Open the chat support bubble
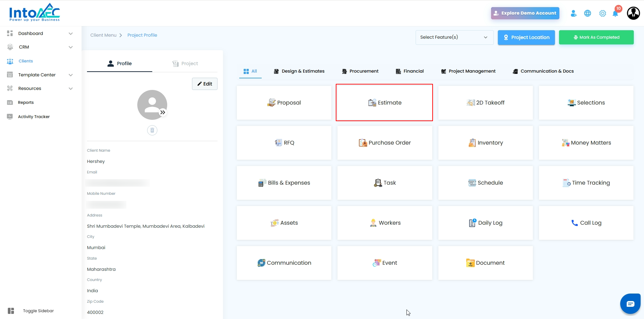644x319 pixels. (630, 304)
